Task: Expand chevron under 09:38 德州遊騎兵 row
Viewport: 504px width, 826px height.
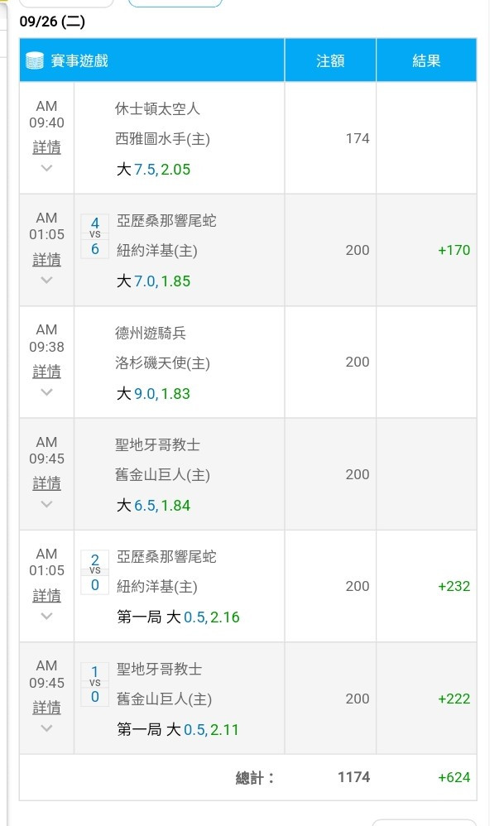Action: point(46,392)
